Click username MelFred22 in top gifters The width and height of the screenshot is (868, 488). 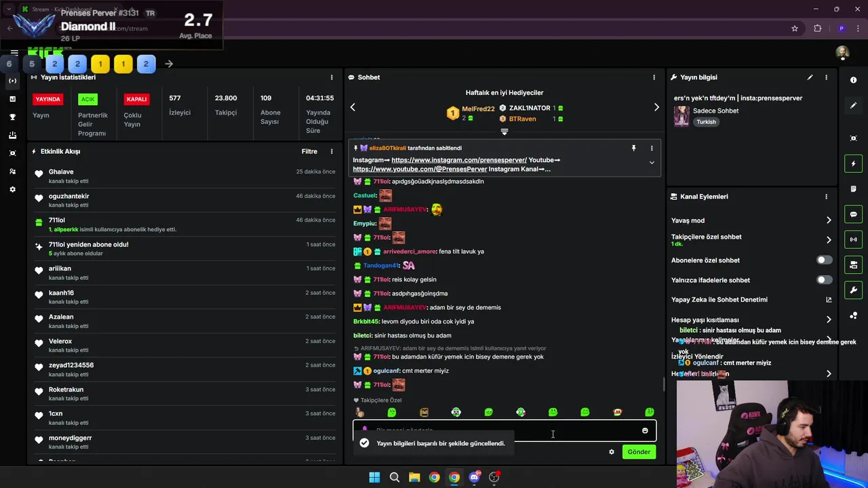click(478, 109)
